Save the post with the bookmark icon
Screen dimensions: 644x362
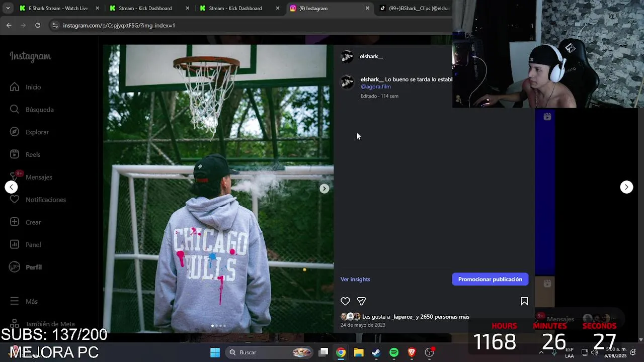(524, 301)
